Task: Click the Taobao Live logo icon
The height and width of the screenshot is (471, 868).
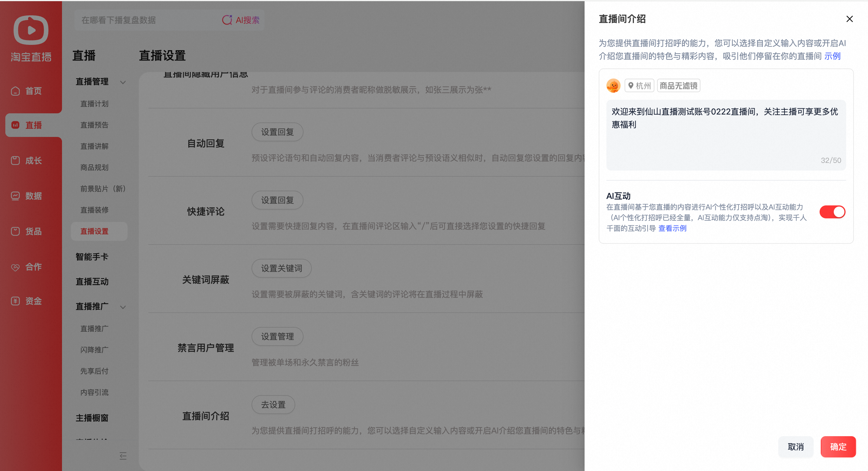Action: (31, 30)
